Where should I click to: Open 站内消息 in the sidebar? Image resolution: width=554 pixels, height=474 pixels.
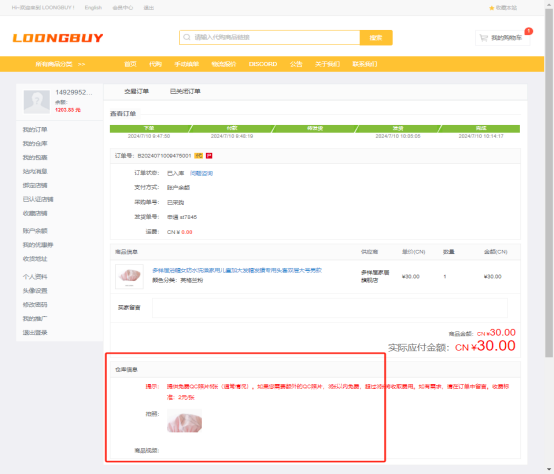click(35, 172)
